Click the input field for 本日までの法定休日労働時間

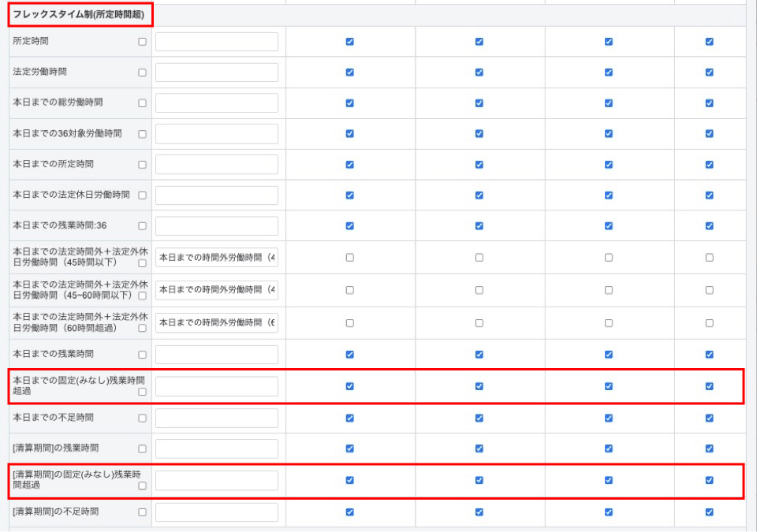pyautogui.click(x=217, y=195)
